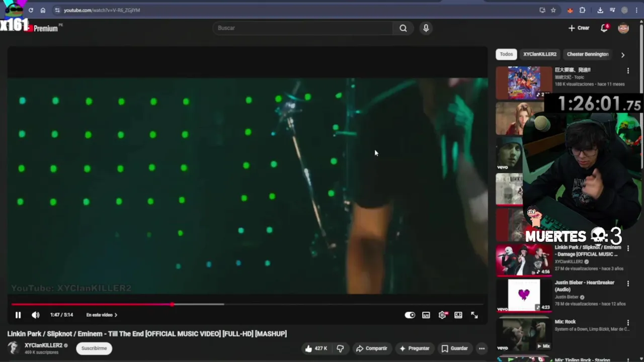Viewport: 644px width, 362px height.
Task: Click the orange extension icon in the toolbar
Action: pyautogui.click(x=570, y=10)
